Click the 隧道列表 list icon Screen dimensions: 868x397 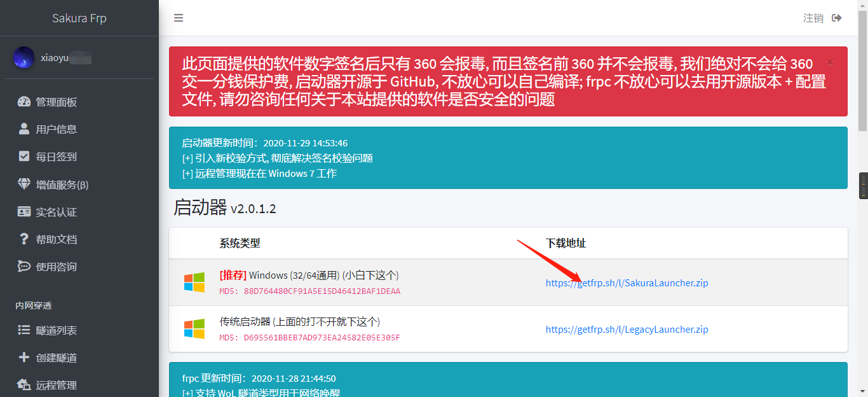pos(24,330)
